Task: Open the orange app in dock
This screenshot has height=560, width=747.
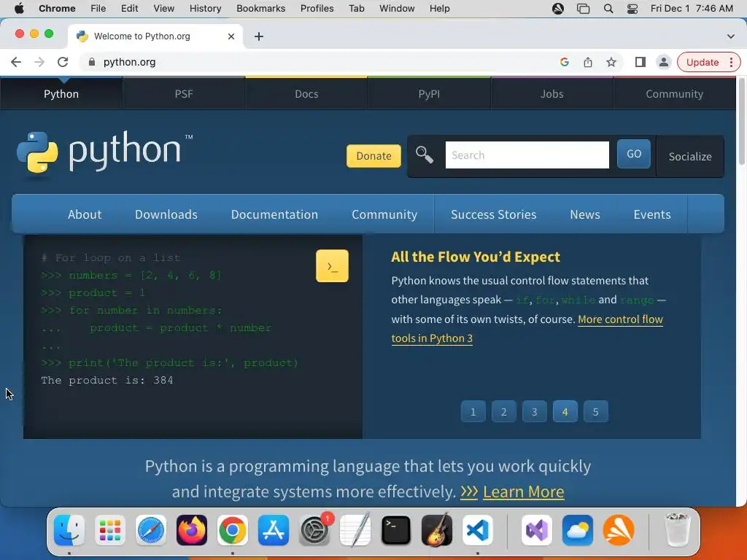Action: point(619,530)
